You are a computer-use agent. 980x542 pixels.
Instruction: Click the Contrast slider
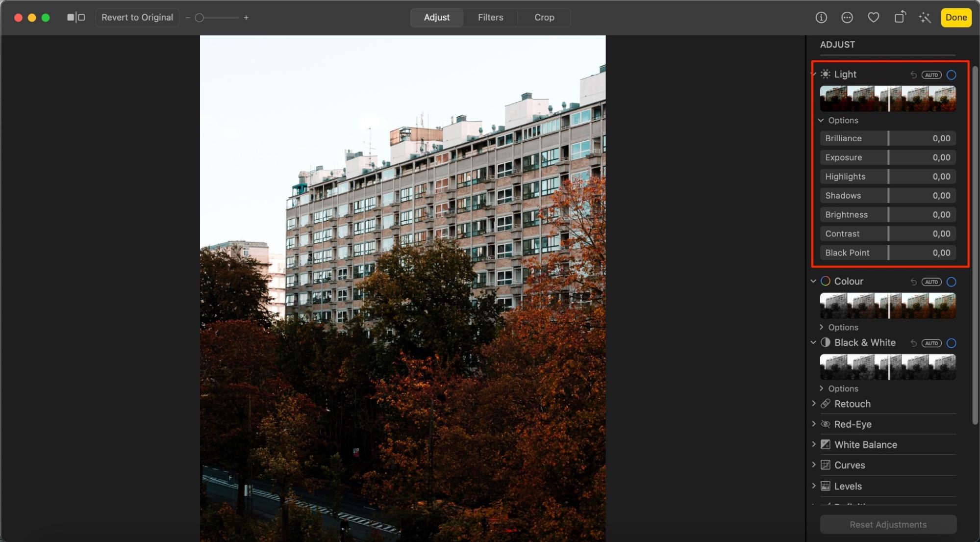click(888, 234)
